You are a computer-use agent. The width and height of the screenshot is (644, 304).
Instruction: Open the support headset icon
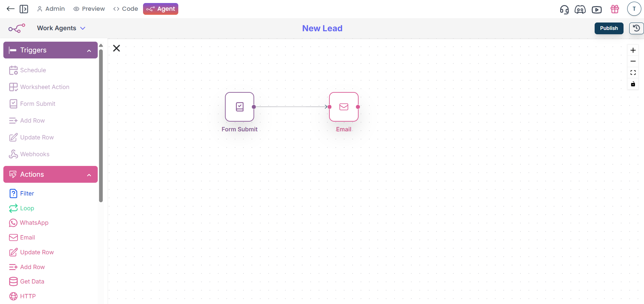tap(564, 9)
